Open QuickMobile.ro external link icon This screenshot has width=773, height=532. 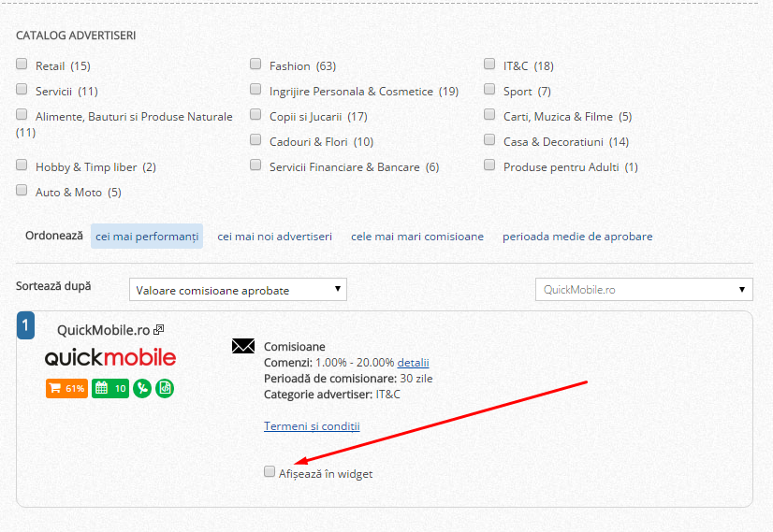(x=159, y=329)
